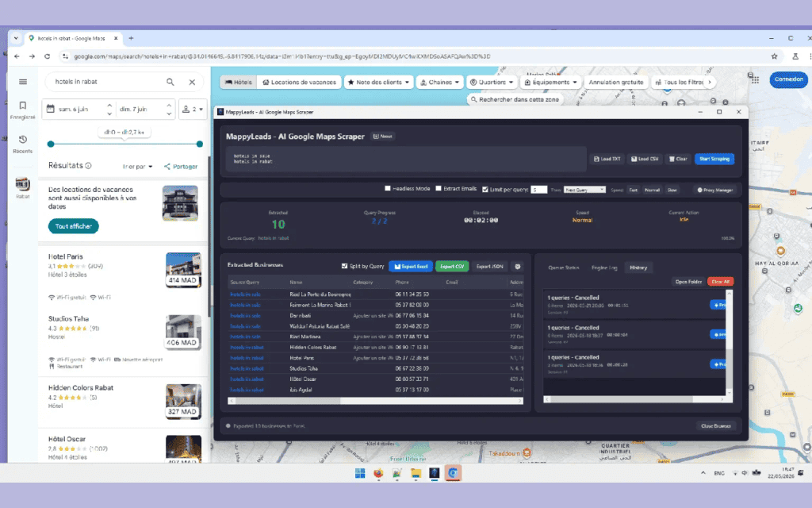Go forward in the browser
Image resolution: width=812 pixels, height=508 pixels.
pyautogui.click(x=32, y=56)
